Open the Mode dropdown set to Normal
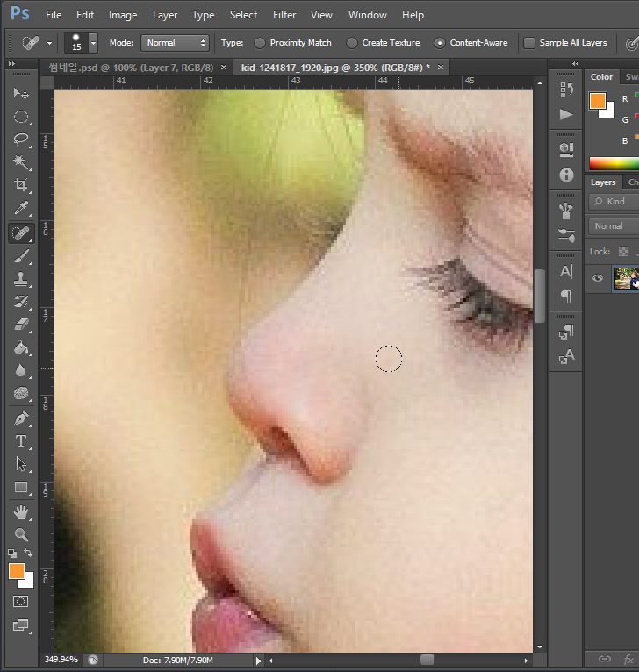639x672 pixels. (x=175, y=43)
